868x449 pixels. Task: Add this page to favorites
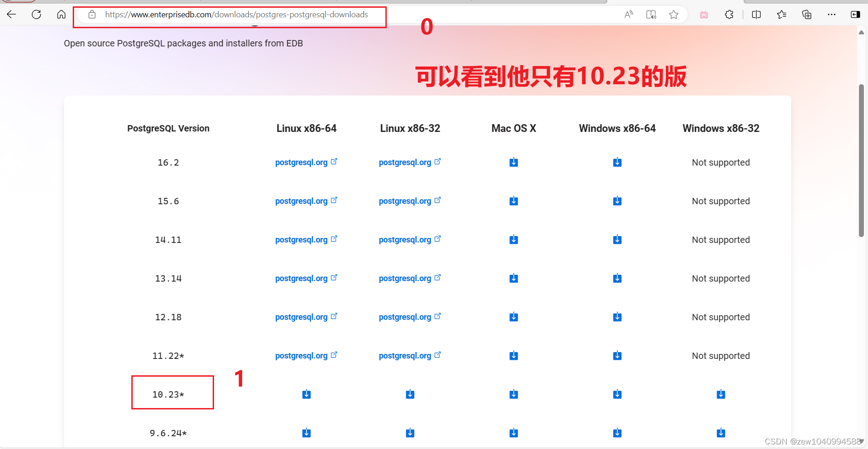pyautogui.click(x=674, y=14)
